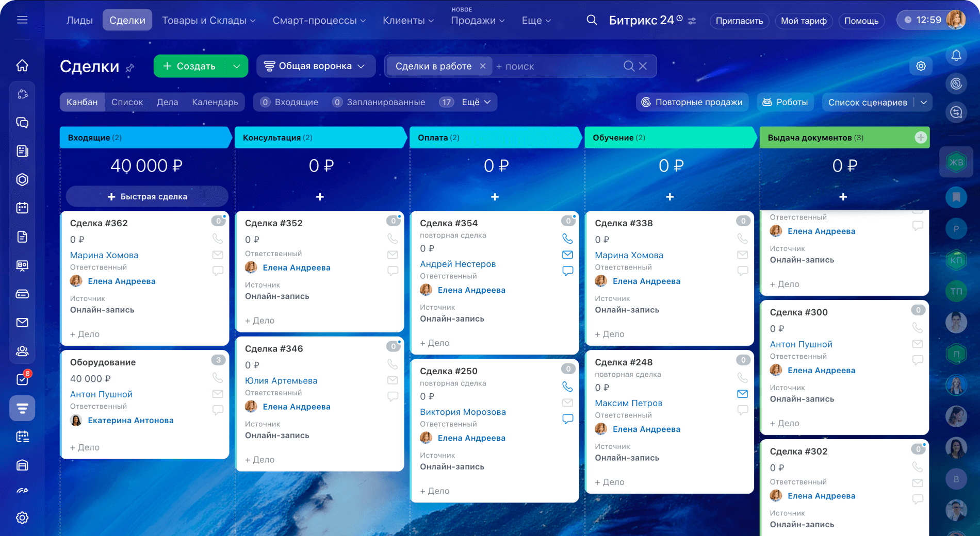The width and height of the screenshot is (980, 536).
Task: Open the notifications bell icon
Action: coord(956,55)
